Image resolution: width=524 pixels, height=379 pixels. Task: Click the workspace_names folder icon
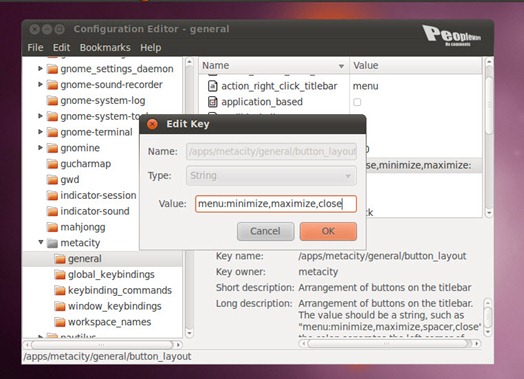click(x=60, y=322)
